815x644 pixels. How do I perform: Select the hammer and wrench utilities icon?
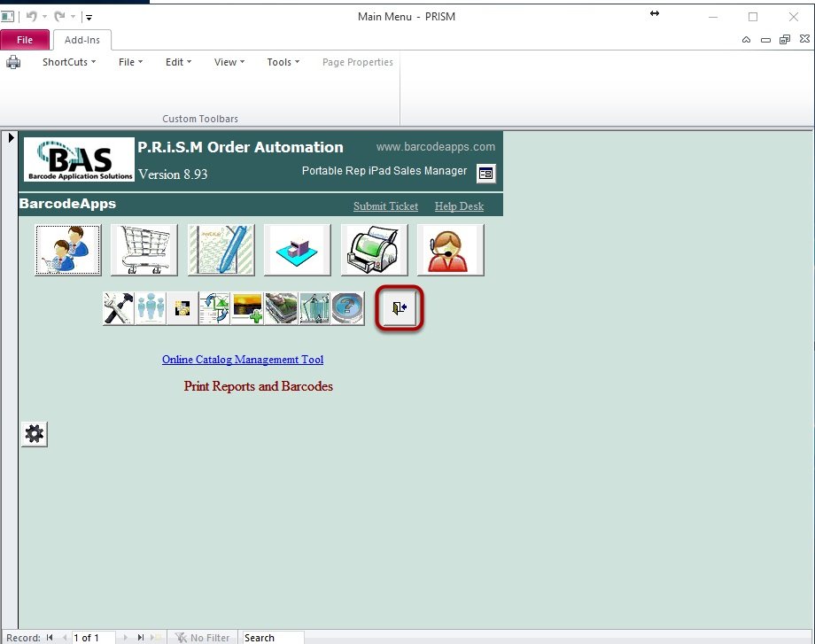point(117,308)
